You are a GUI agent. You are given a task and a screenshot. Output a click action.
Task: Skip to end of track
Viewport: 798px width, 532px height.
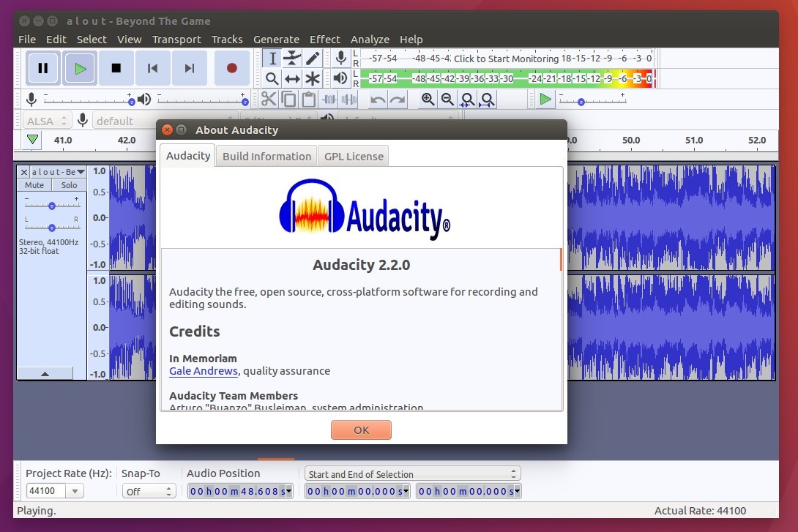(190, 68)
